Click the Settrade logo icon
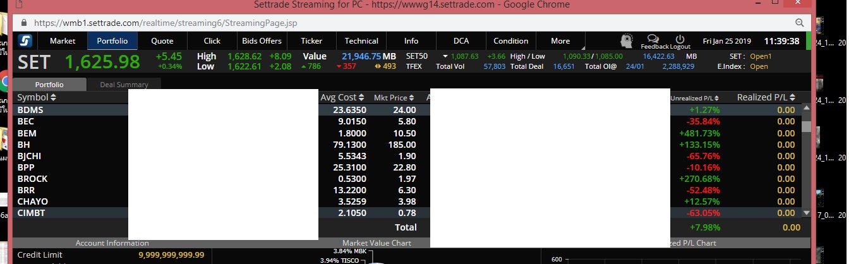Viewport: 868px width, 264px height. (x=25, y=40)
